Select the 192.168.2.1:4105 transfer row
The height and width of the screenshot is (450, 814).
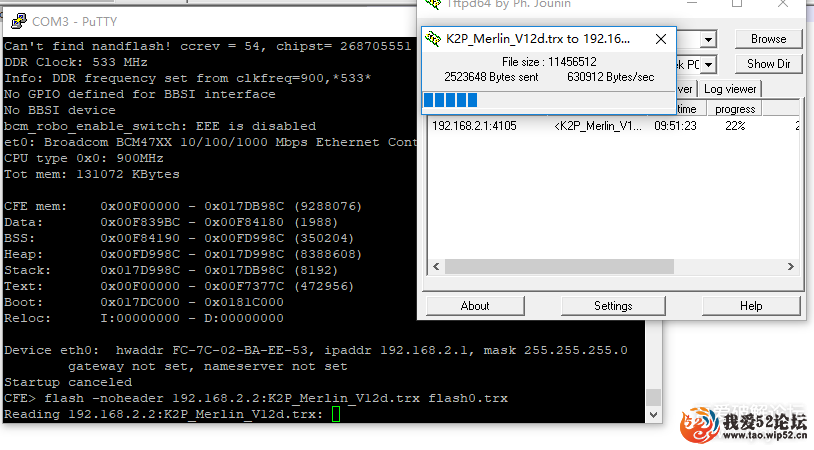615,126
